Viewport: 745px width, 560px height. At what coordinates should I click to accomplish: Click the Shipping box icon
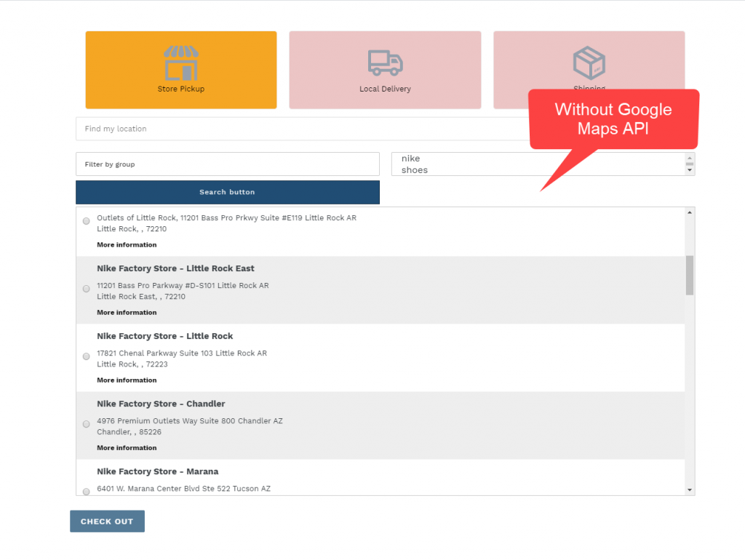[589, 63]
